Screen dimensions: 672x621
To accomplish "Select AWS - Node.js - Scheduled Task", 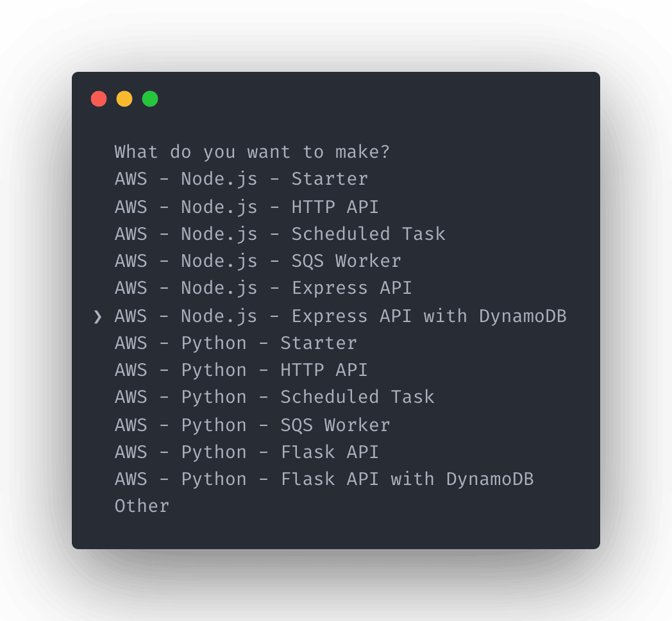I will (x=280, y=234).
